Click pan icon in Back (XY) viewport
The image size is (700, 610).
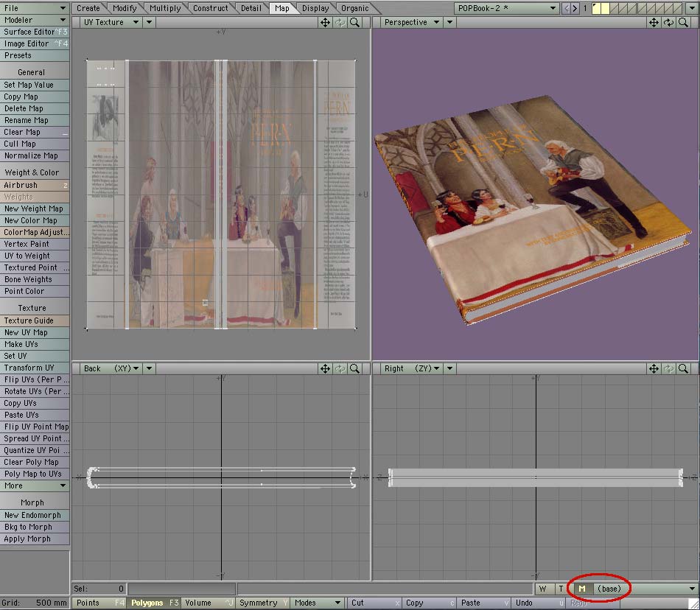[325, 368]
